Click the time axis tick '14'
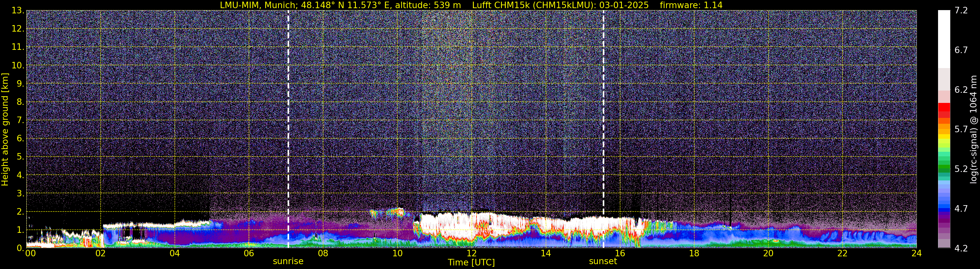Screen dimensions: 980x269 [545, 253]
